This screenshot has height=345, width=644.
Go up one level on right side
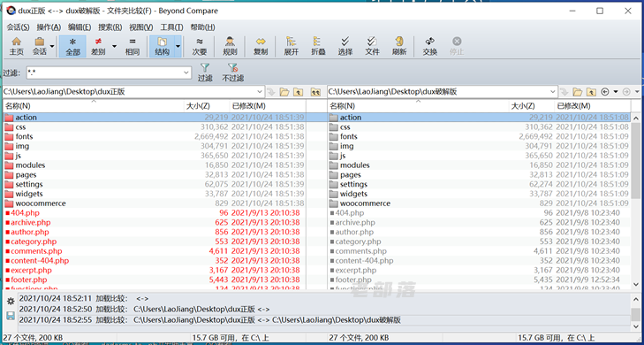coord(591,92)
